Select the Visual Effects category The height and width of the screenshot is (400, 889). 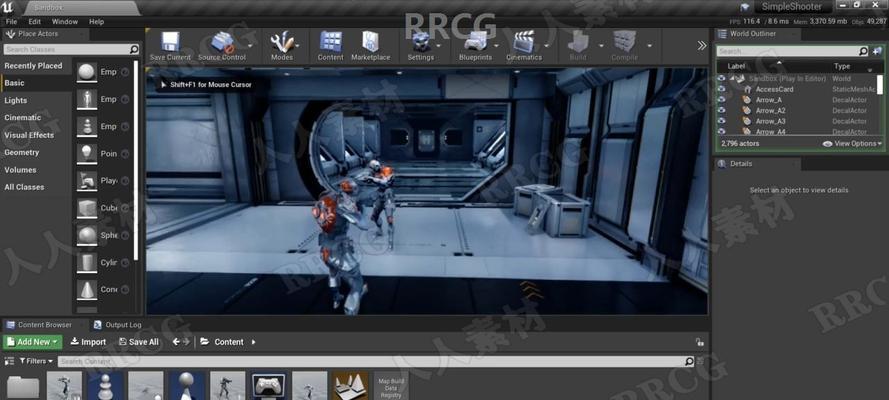29,135
